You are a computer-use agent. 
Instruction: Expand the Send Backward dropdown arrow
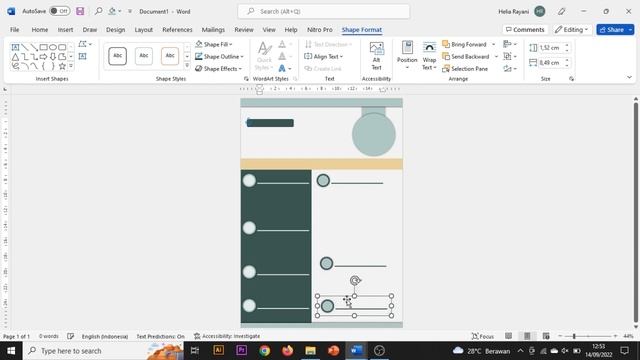pyautogui.click(x=496, y=56)
